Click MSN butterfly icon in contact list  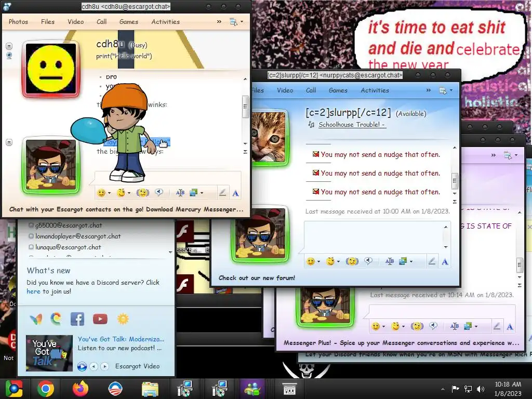coord(36,320)
